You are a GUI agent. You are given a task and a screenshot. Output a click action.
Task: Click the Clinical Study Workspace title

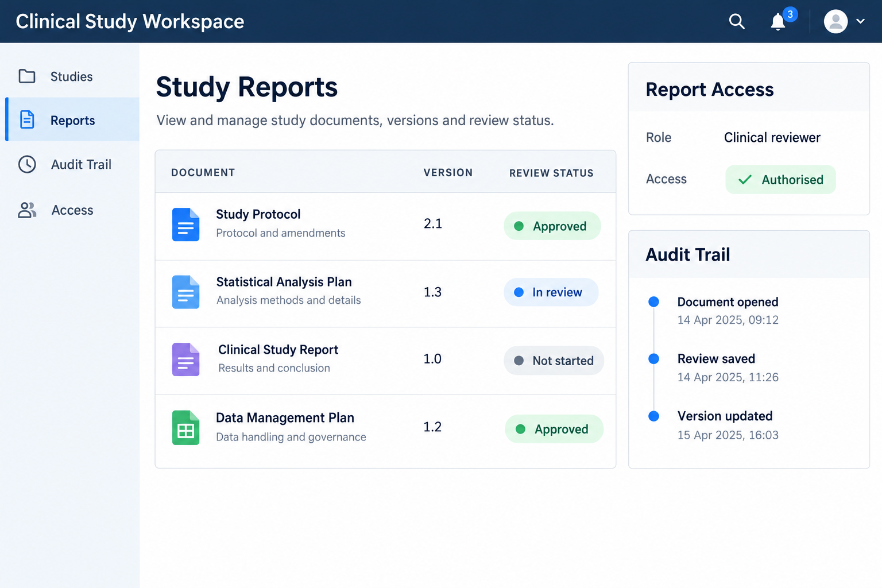tap(130, 22)
